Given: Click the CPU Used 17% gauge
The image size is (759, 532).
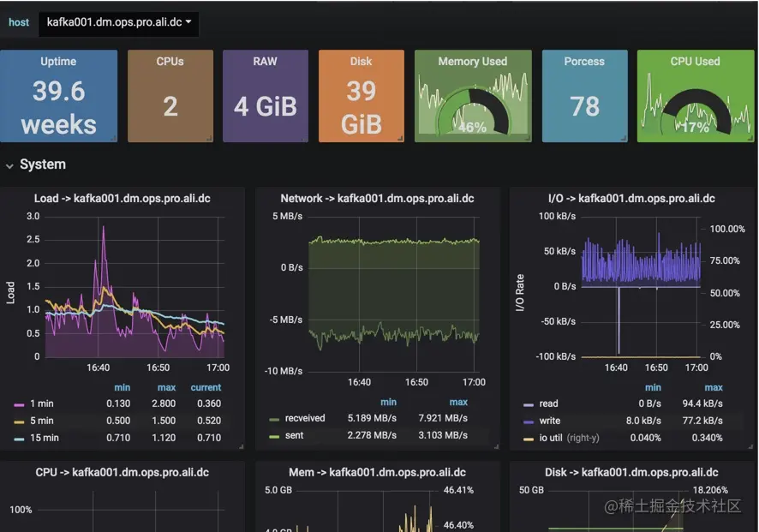Looking at the screenshot, I should pyautogui.click(x=696, y=114).
